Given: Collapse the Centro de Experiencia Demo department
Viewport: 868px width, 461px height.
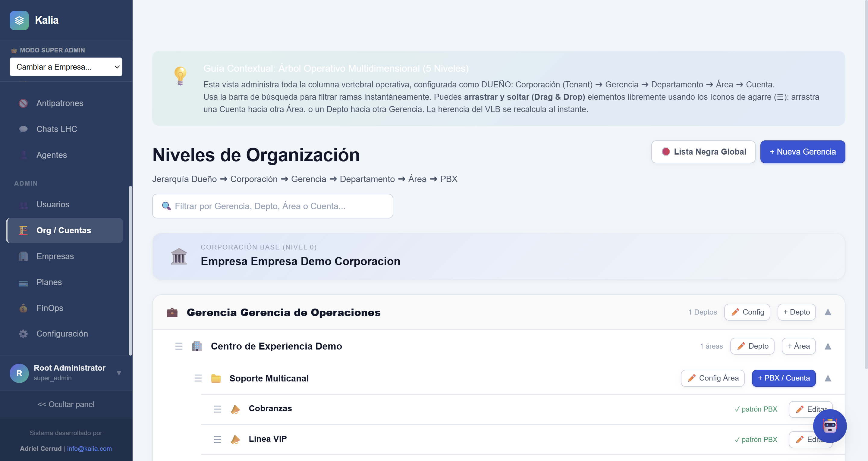Looking at the screenshot, I should coord(828,346).
